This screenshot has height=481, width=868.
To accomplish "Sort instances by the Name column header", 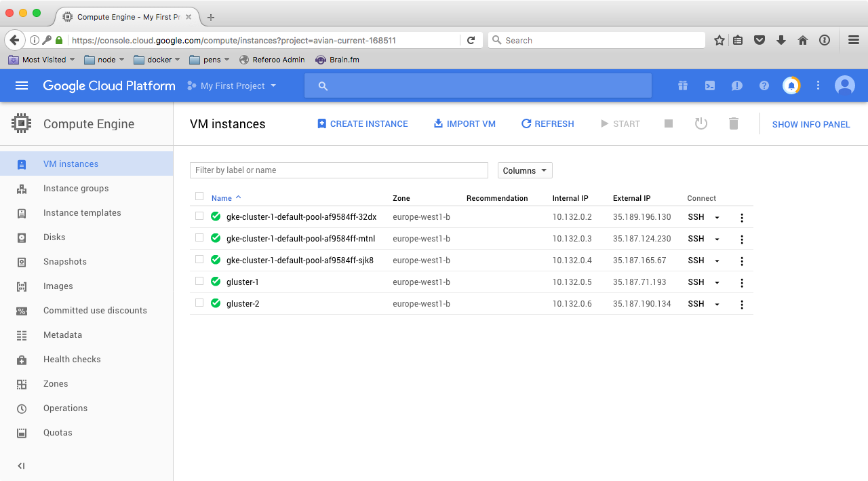I will [x=221, y=198].
